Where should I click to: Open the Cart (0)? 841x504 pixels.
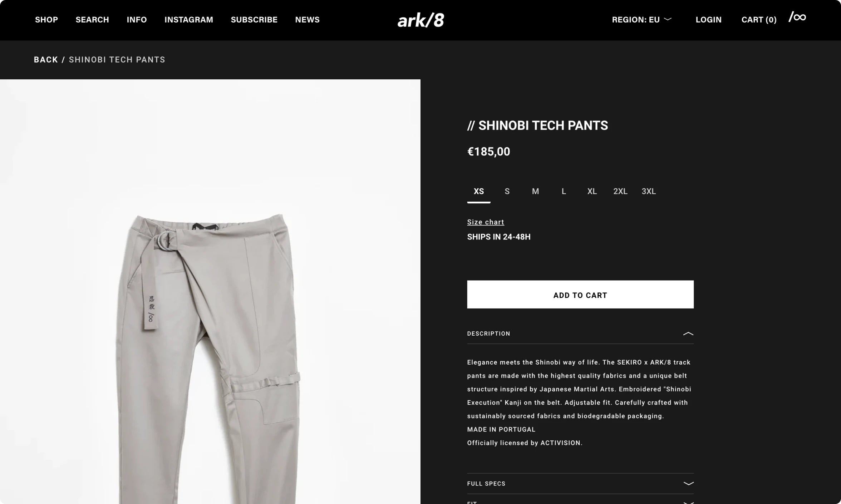pos(759,20)
